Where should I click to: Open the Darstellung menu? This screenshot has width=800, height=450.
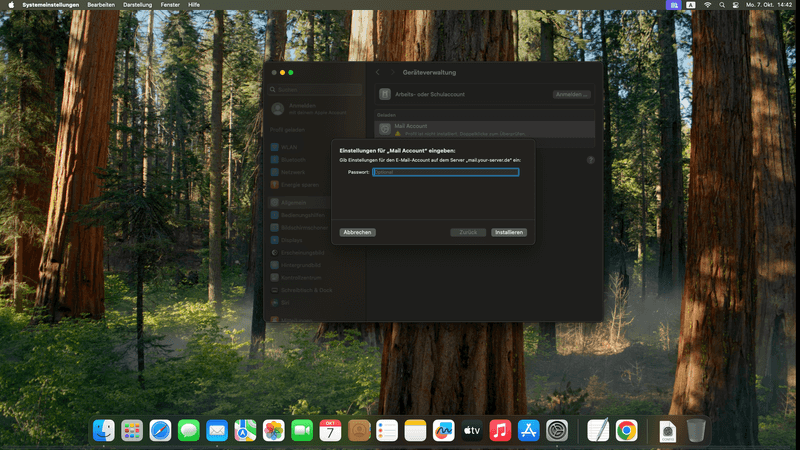(x=138, y=5)
